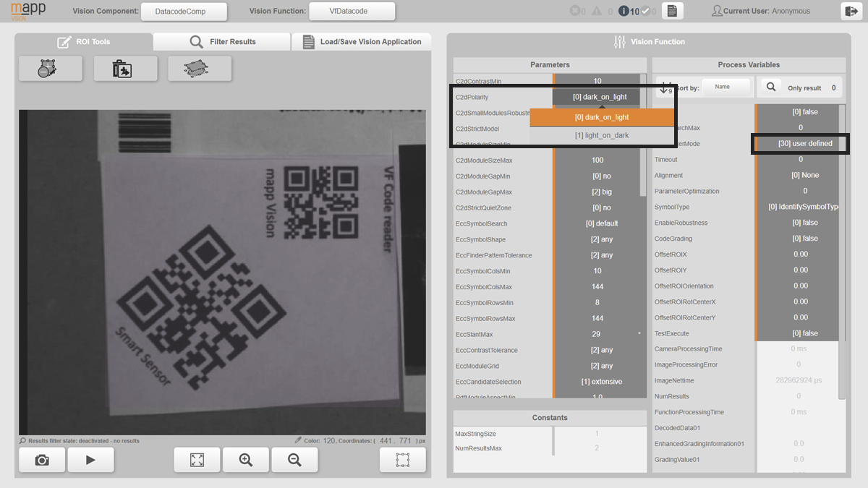Viewport: 868px width, 488px height.
Task: Click the success checkmark counter icon
Action: pyautogui.click(x=645, y=11)
